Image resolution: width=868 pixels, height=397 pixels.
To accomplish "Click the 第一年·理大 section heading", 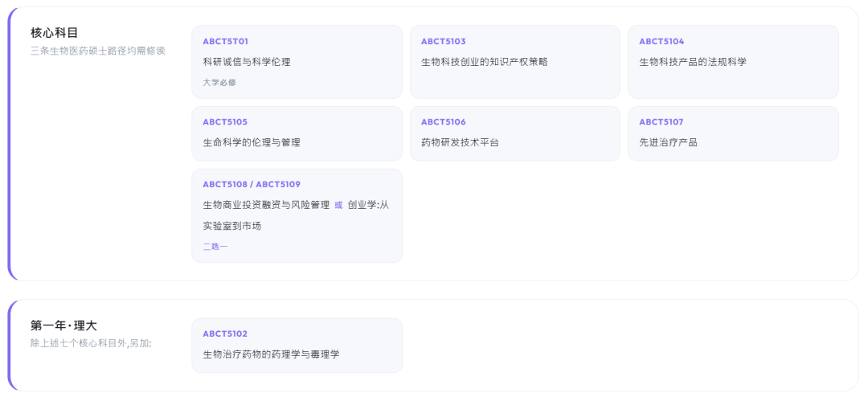I will [x=63, y=325].
